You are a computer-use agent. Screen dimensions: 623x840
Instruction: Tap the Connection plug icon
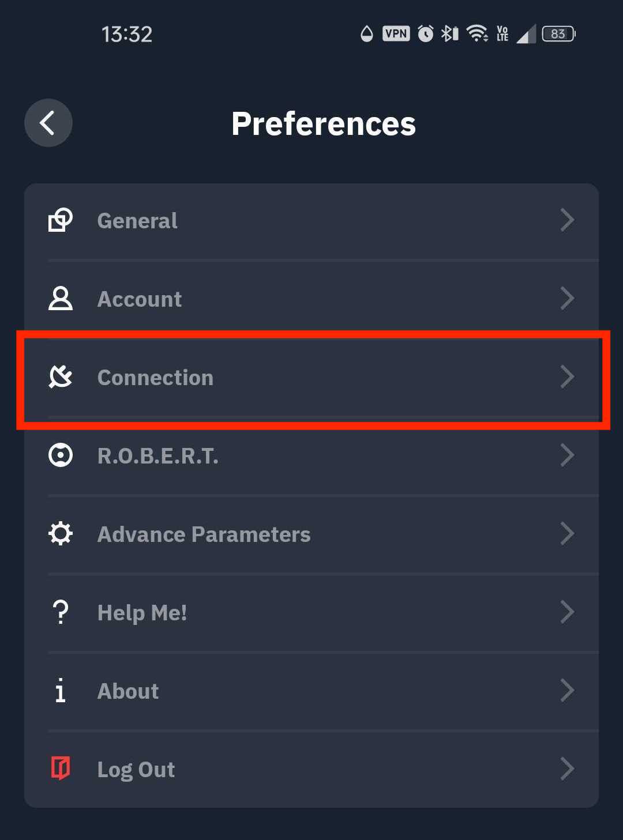tap(60, 377)
